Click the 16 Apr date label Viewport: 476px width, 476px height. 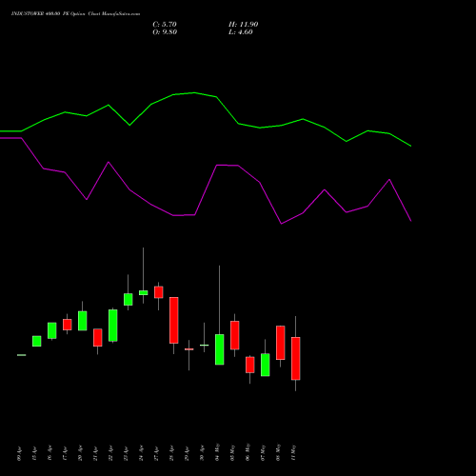tap(50, 453)
